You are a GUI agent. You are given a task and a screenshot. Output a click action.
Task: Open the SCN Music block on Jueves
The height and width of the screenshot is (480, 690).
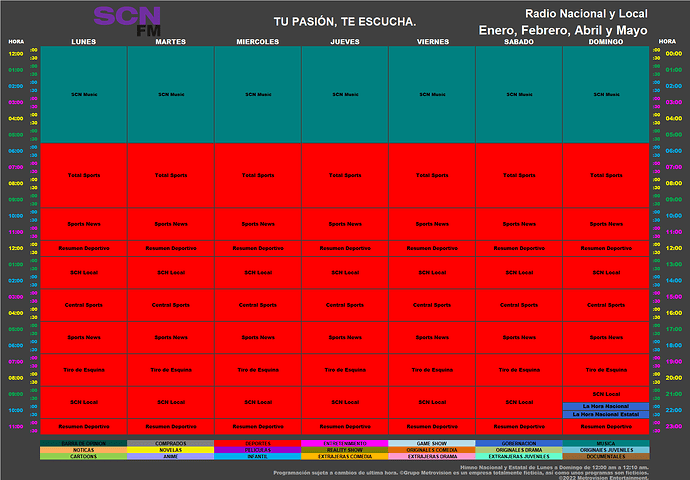point(345,95)
